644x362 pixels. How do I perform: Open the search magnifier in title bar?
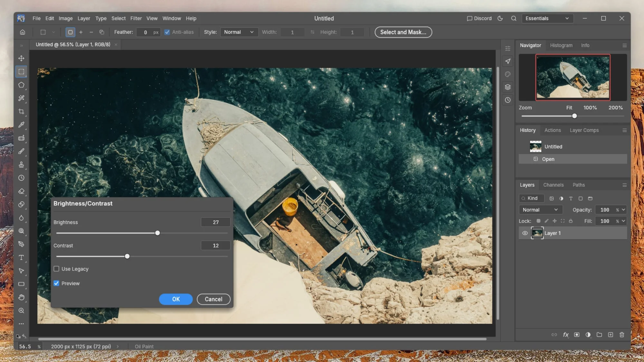point(514,18)
